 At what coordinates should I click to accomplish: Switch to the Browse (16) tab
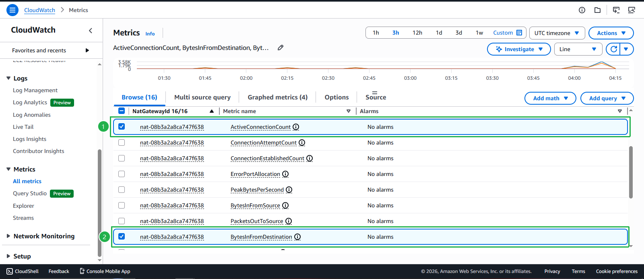tap(139, 97)
